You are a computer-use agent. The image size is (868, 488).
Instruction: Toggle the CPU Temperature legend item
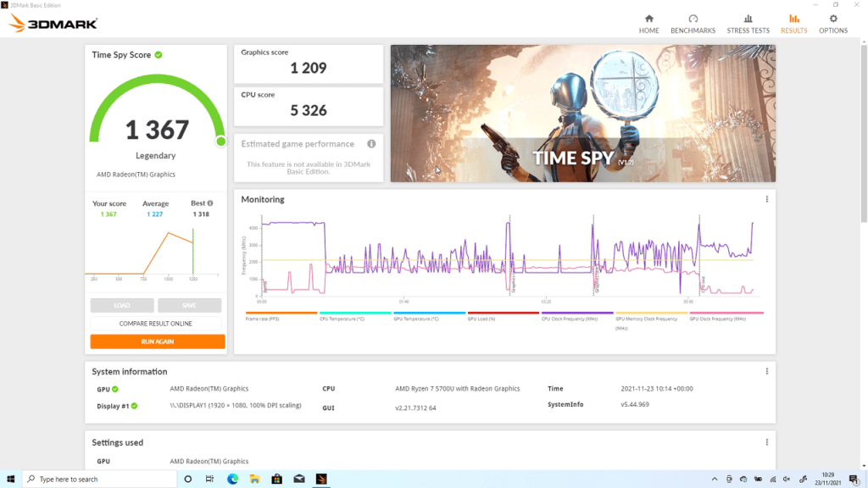tap(355, 317)
